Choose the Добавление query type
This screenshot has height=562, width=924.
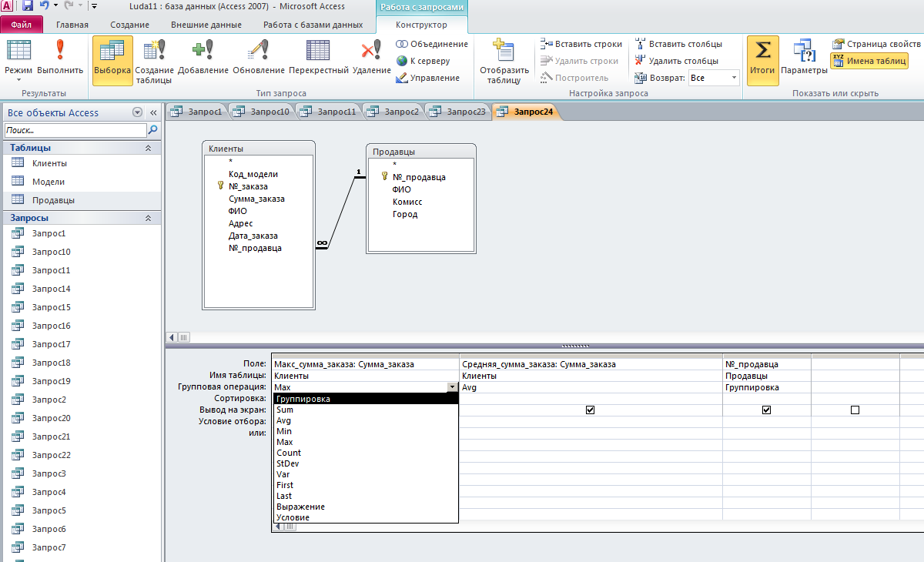tap(203, 58)
